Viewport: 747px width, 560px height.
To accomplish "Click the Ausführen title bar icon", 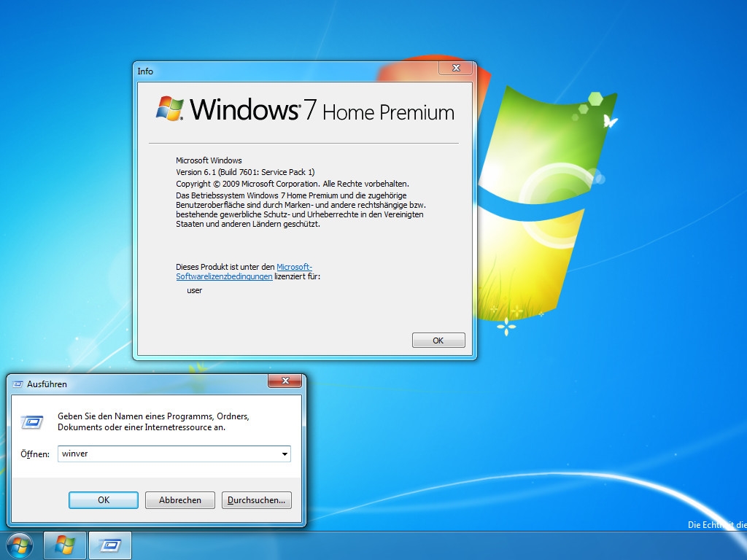I will (x=18, y=384).
